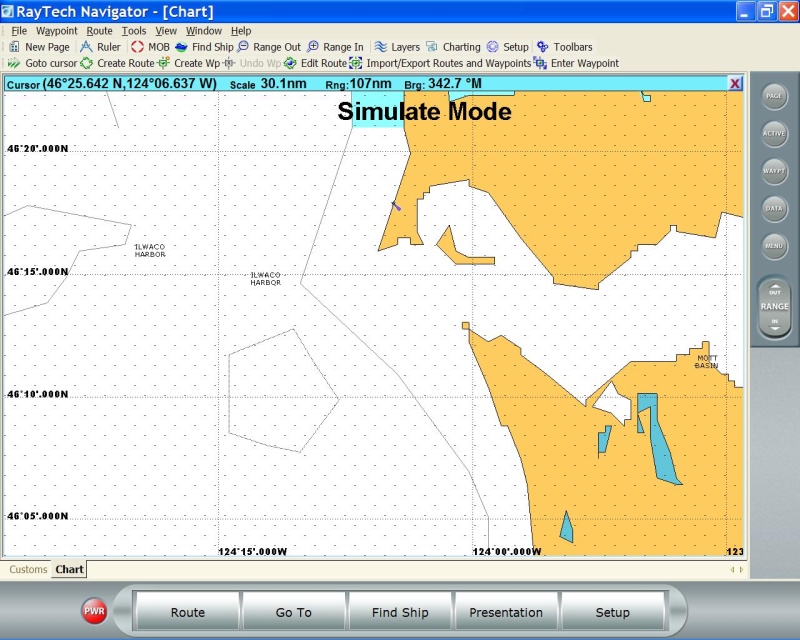Click the Go To softkey

click(294, 612)
